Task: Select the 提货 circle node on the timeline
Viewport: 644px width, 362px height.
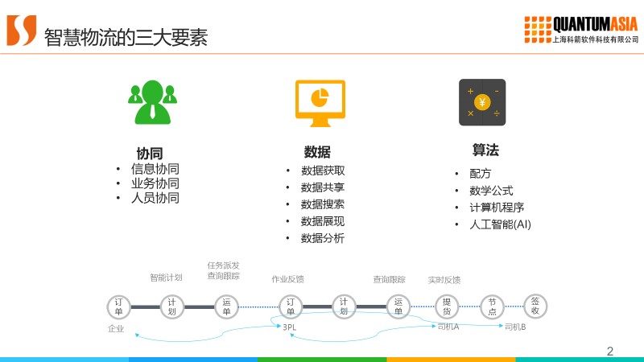Action: point(447,306)
